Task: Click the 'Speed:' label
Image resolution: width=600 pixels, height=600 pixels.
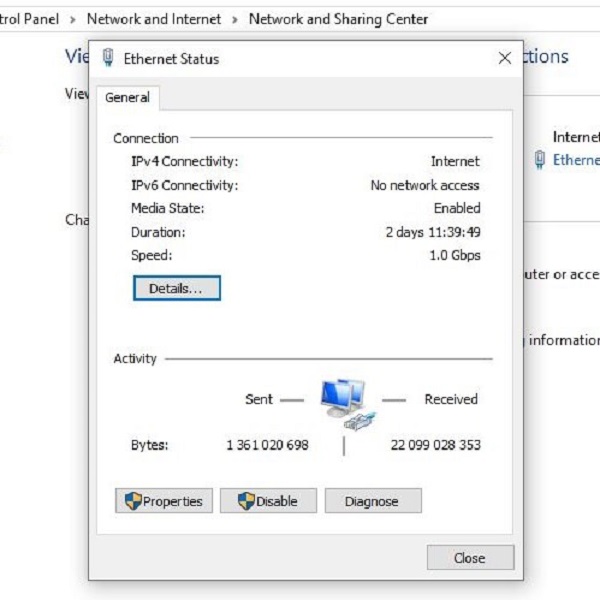Action: pos(152,255)
